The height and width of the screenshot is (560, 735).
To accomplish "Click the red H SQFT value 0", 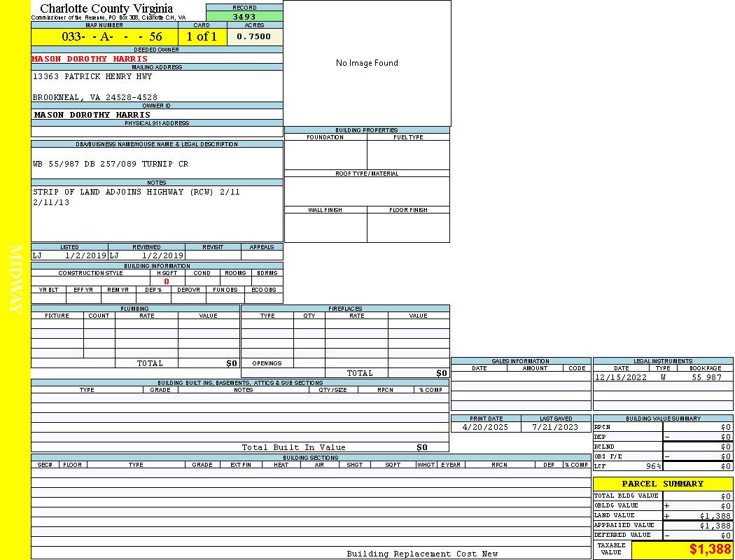I will point(167,281).
